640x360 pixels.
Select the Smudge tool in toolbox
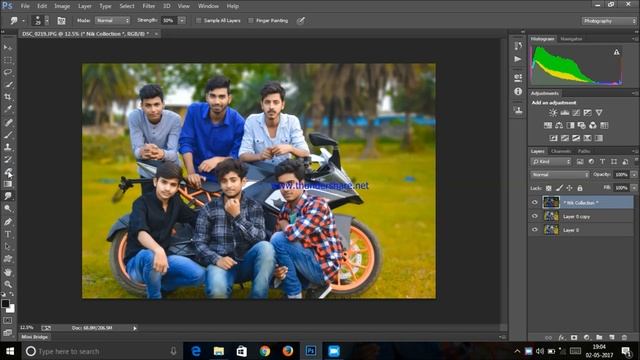coord(8,196)
